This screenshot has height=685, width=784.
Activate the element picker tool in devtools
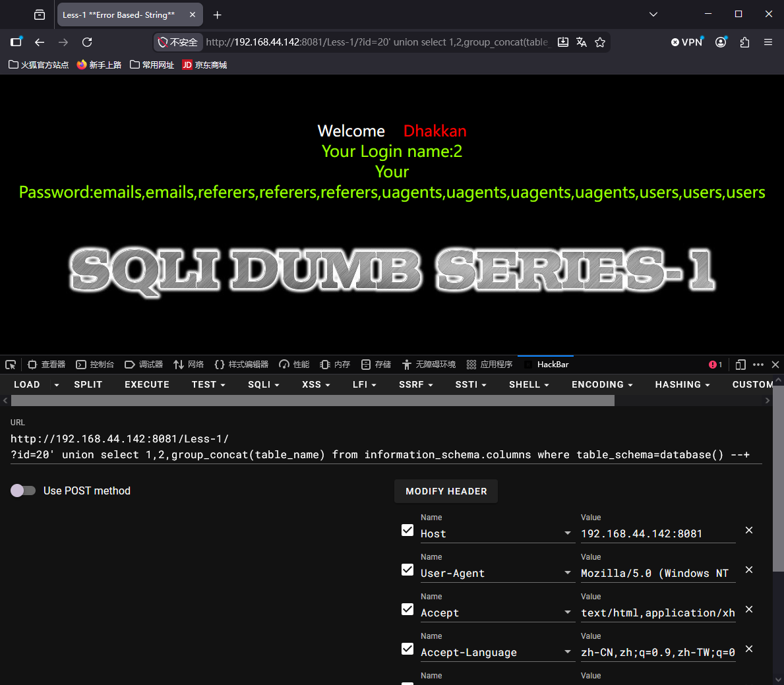(11, 365)
